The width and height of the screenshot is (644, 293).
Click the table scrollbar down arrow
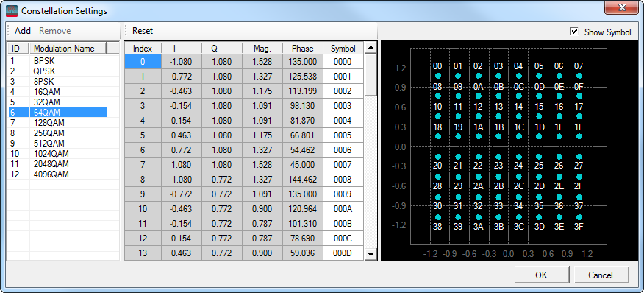pos(371,254)
